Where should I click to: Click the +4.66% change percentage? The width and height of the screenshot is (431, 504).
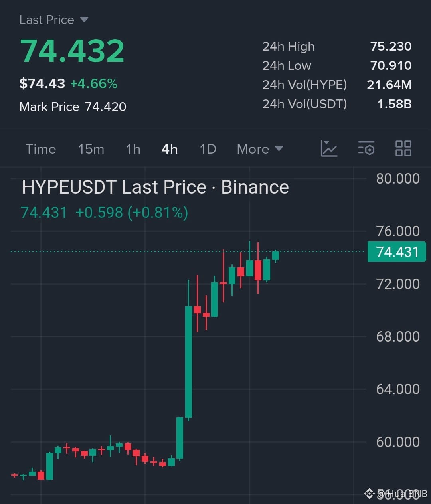click(94, 83)
